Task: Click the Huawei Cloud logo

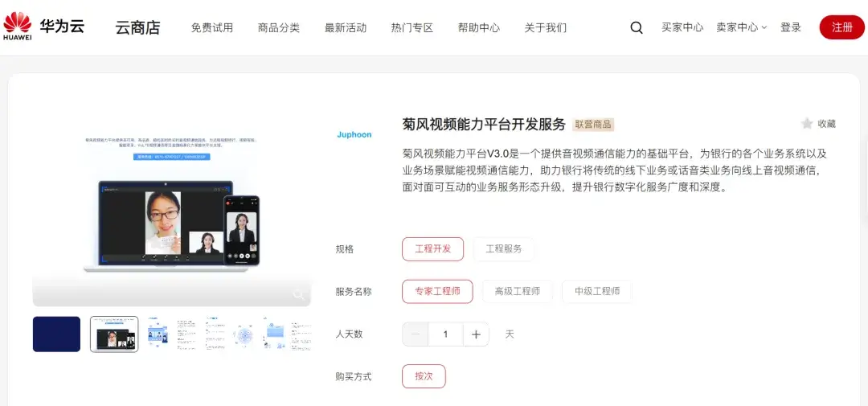Action: coord(44,27)
